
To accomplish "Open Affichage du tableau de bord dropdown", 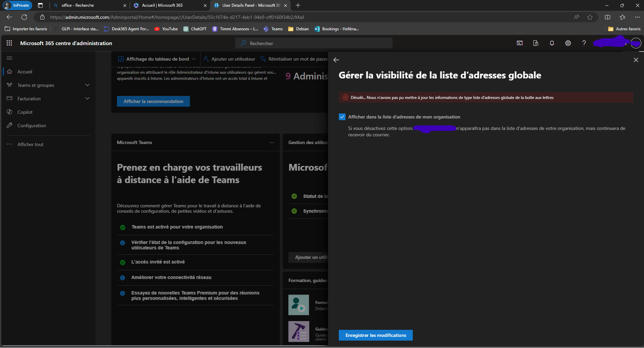I will [x=157, y=59].
